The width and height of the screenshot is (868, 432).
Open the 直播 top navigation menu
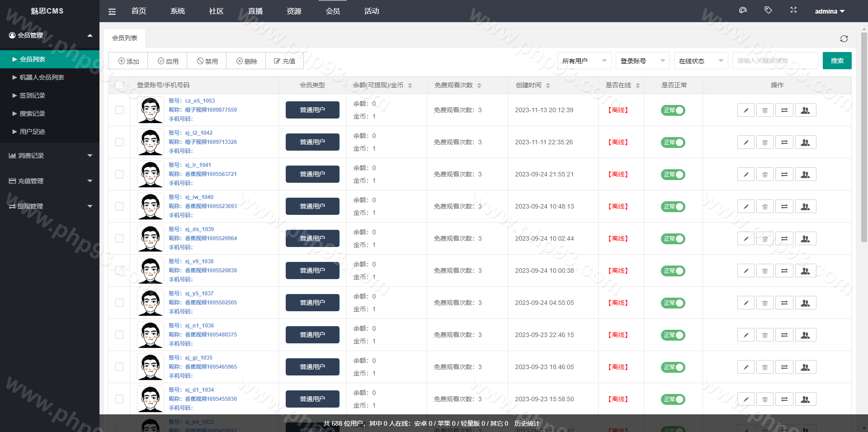coord(255,11)
